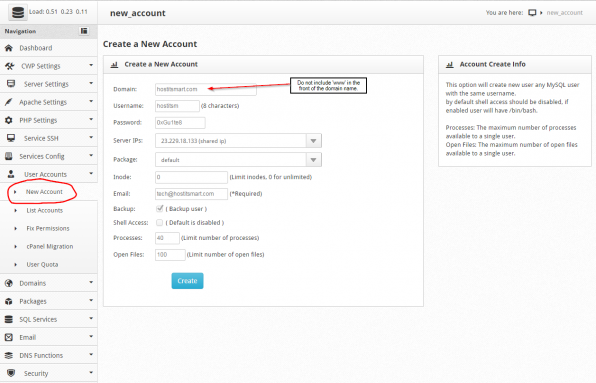Click the Email envelope icon
The width and height of the screenshot is (596, 383).
[x=9, y=337]
